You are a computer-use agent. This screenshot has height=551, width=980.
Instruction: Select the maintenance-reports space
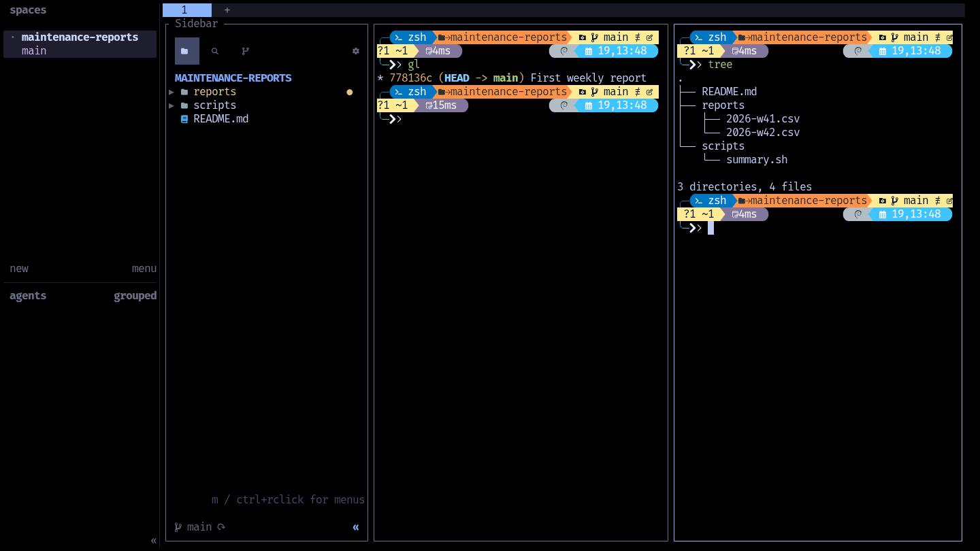80,37
